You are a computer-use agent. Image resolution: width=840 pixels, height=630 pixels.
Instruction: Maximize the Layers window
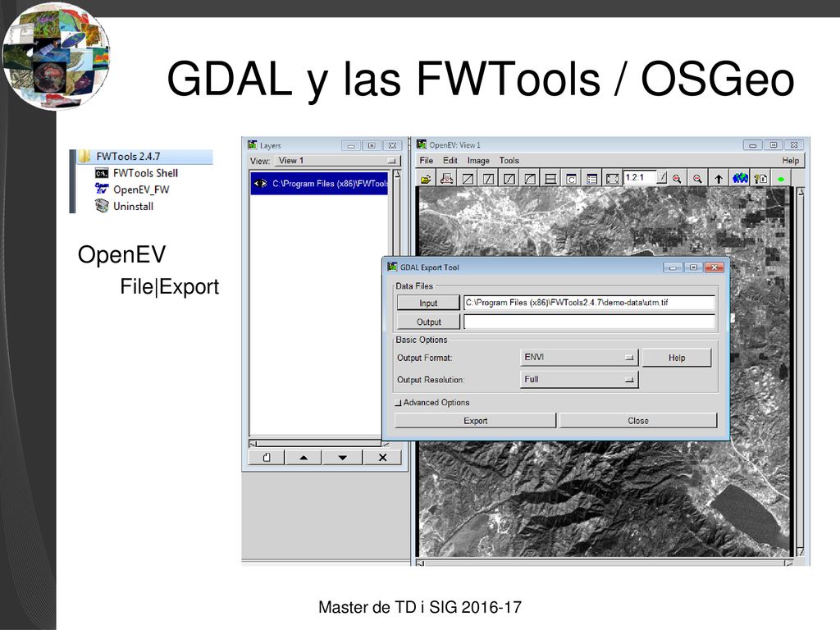(372, 145)
